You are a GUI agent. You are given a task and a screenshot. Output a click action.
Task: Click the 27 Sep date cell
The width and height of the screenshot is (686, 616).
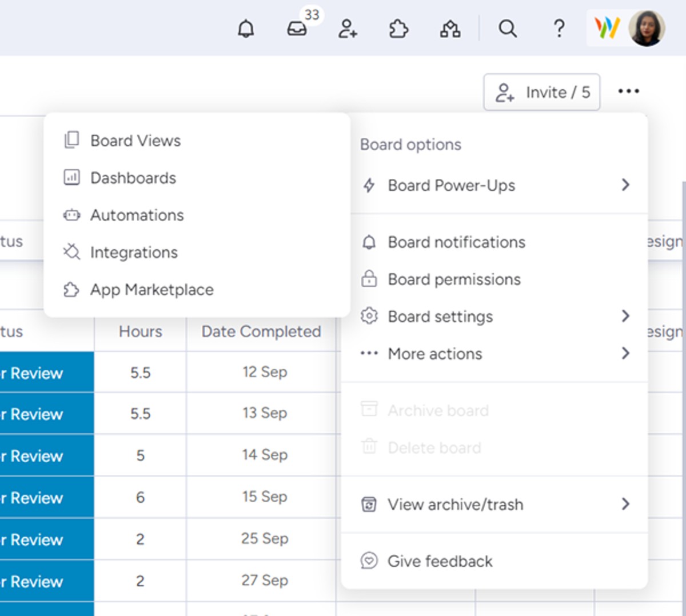[262, 580]
